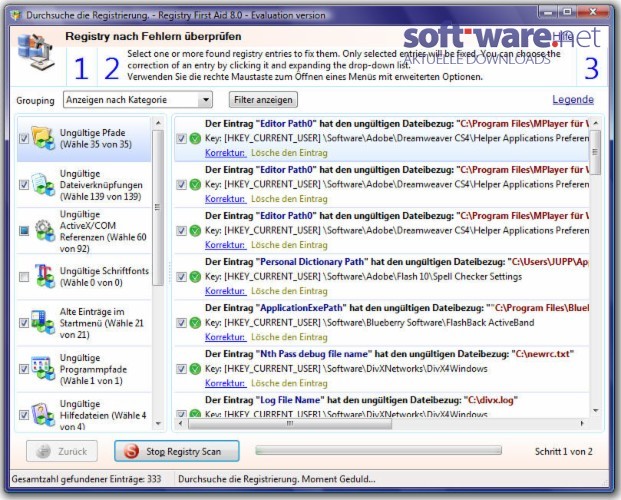Go to wizard step 3
Viewport: 621px width, 500px height.
pyautogui.click(x=592, y=69)
